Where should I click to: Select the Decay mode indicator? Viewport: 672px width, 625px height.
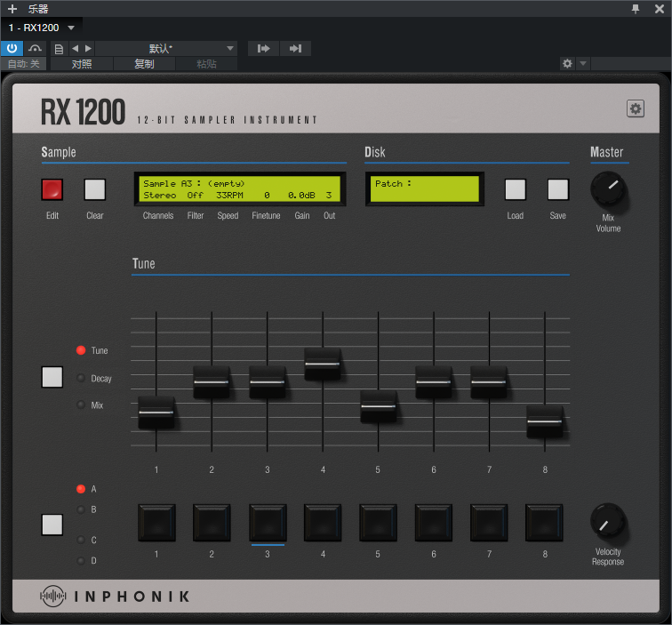[x=81, y=378]
